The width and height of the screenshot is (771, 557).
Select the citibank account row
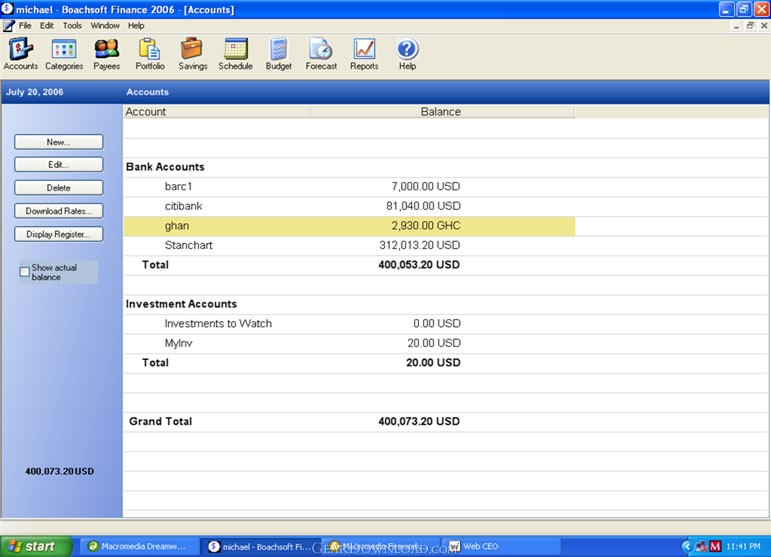click(x=349, y=206)
